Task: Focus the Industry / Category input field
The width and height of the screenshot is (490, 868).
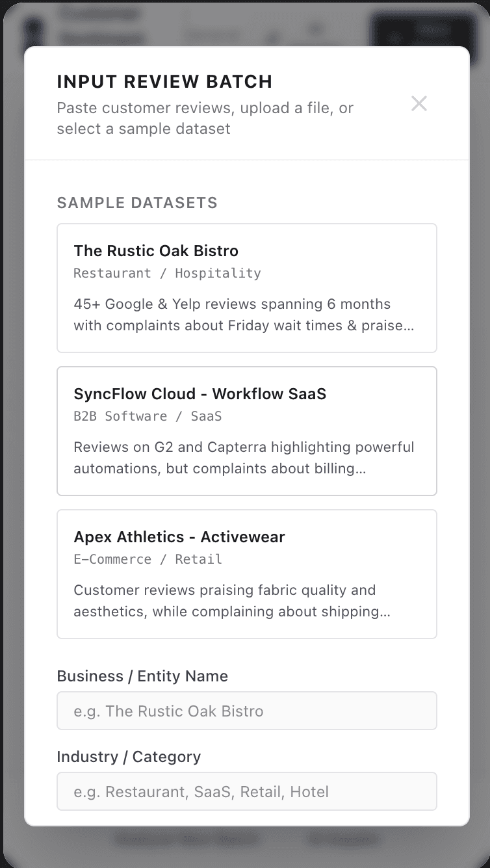Action: [247, 791]
